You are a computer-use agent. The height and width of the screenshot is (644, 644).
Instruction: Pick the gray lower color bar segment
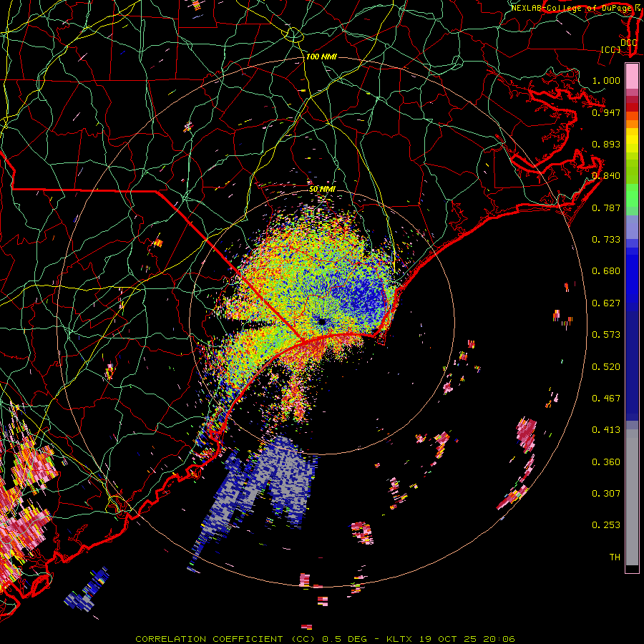[x=632, y=497]
